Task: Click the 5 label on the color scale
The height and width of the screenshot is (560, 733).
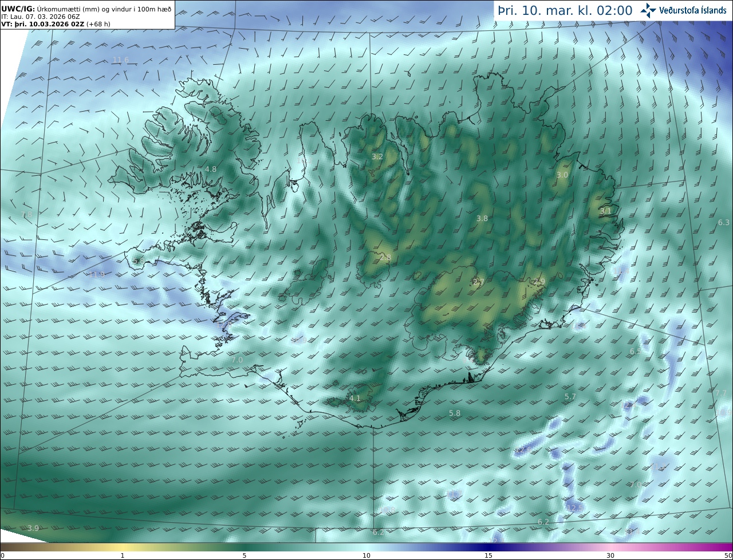Action: tap(245, 555)
